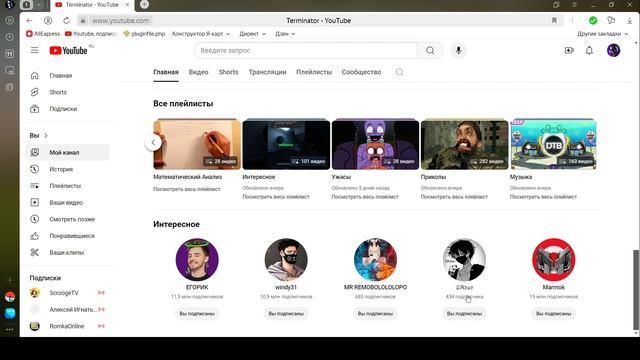Image resolution: width=640 pixels, height=360 pixels.
Task: Switch to the Плейлисты channel tab
Action: click(314, 72)
